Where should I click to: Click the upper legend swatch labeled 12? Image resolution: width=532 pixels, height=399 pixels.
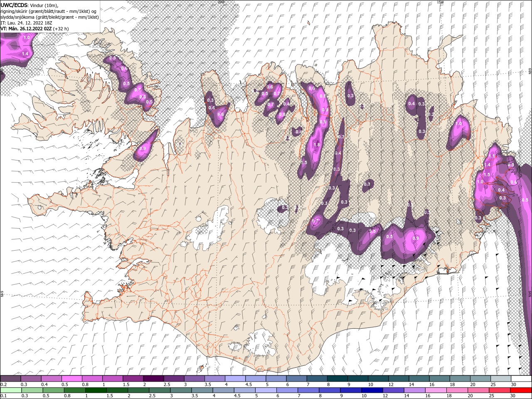(398, 379)
